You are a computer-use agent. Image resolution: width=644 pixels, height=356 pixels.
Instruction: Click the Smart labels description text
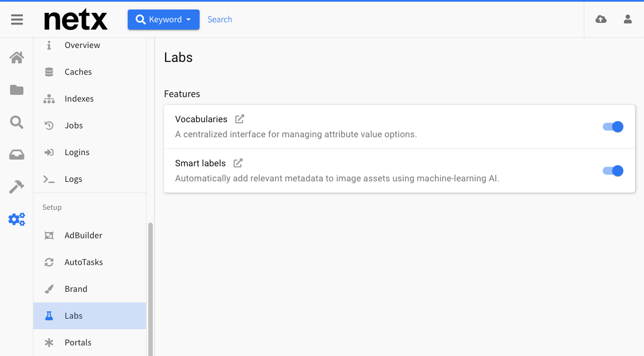click(337, 179)
